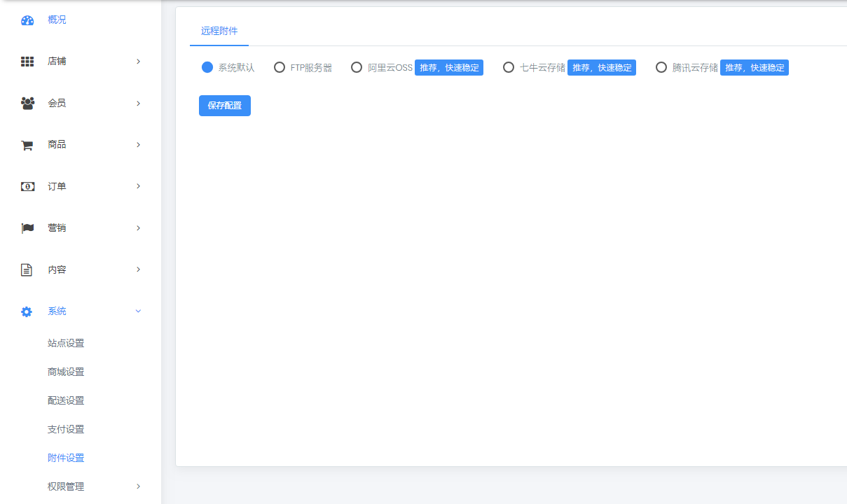Open 附件设置 in the sidebar
This screenshot has height=504, width=847.
[66, 458]
